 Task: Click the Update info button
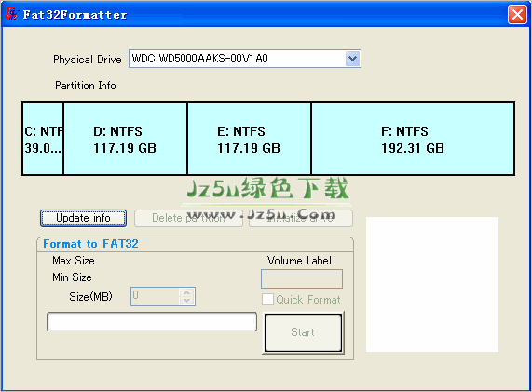click(83, 218)
